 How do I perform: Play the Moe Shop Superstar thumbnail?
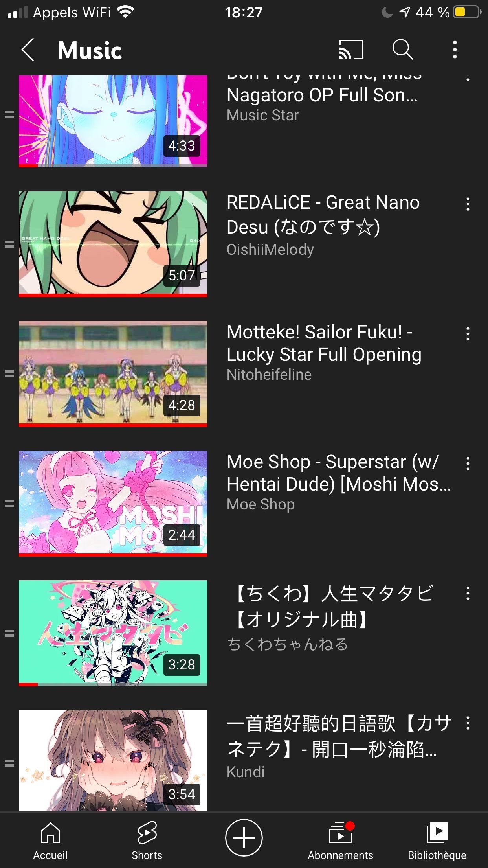tap(113, 503)
